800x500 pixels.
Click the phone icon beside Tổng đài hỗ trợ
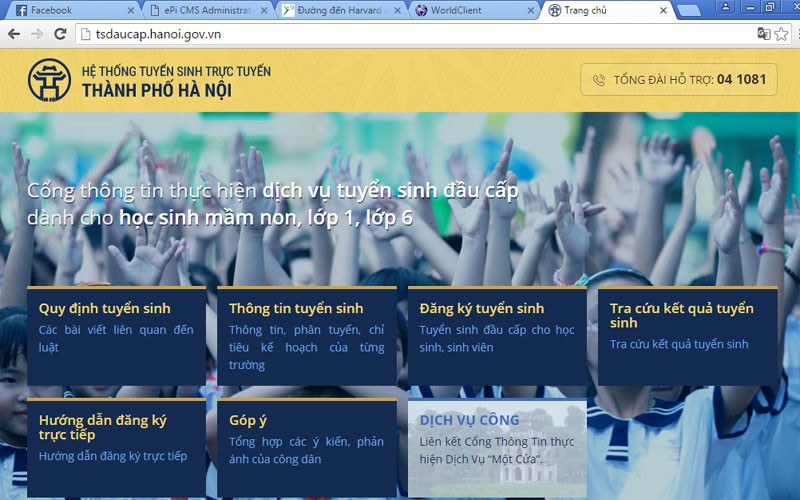pyautogui.click(x=599, y=80)
